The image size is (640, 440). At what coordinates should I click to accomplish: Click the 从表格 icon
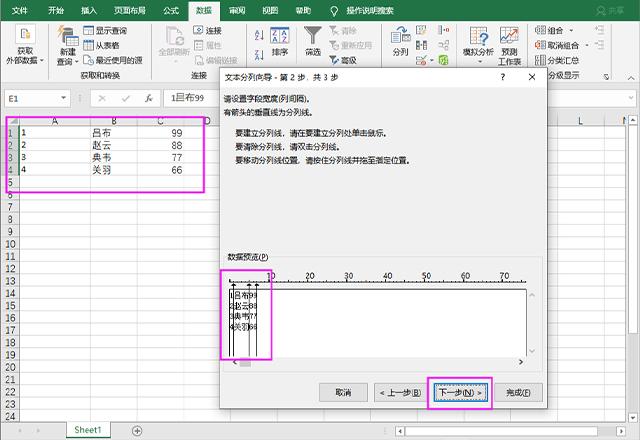[x=88, y=45]
